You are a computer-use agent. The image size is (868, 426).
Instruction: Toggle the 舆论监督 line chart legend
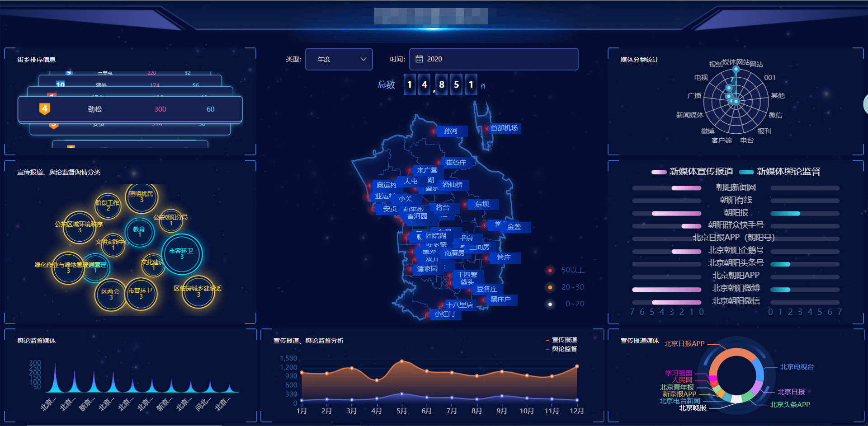pos(561,349)
